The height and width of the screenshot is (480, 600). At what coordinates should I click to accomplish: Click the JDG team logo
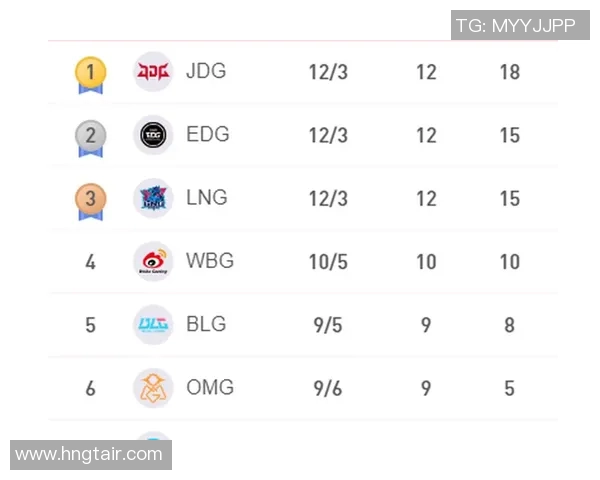pos(153,72)
